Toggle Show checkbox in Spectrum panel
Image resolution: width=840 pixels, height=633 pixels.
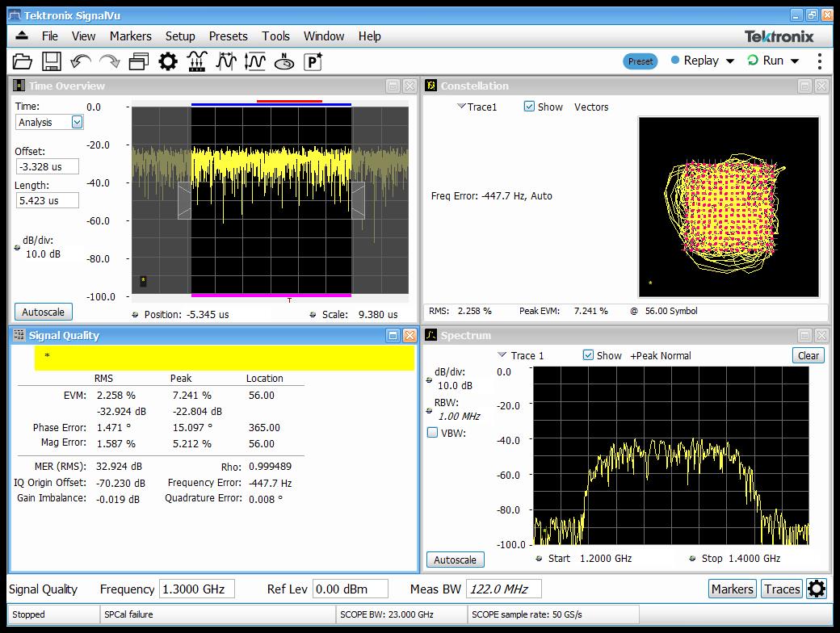588,355
